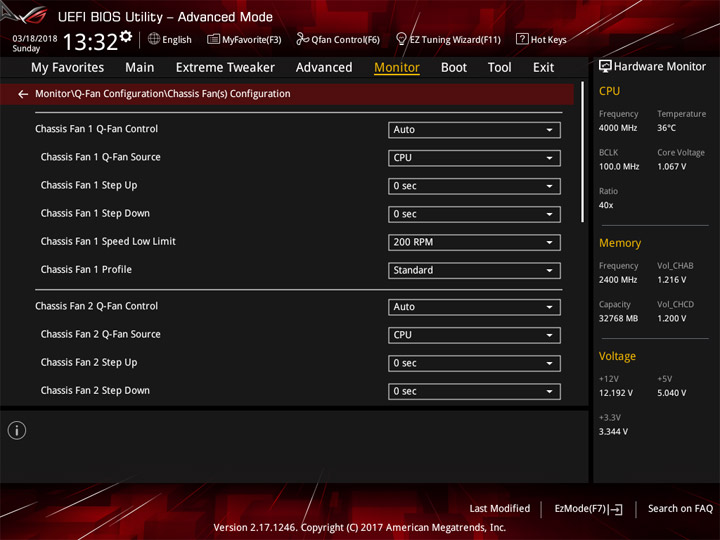Switch to Main tab
The height and width of the screenshot is (540, 720).
(x=140, y=68)
